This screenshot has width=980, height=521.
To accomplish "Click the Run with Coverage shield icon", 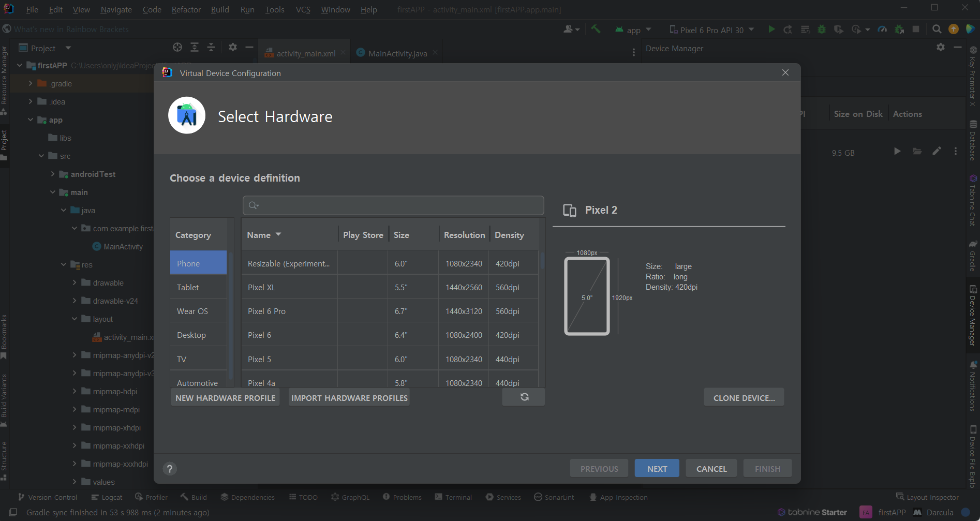I will coord(839,29).
